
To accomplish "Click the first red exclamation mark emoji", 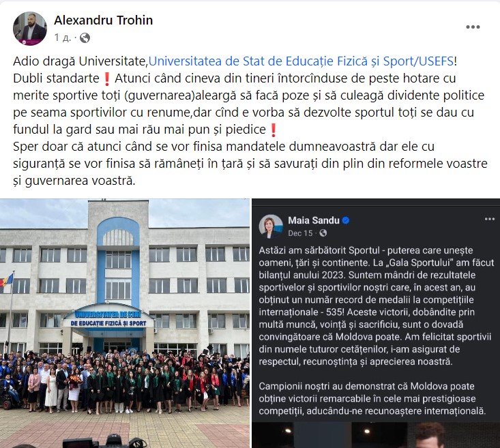I will tap(107, 79).
